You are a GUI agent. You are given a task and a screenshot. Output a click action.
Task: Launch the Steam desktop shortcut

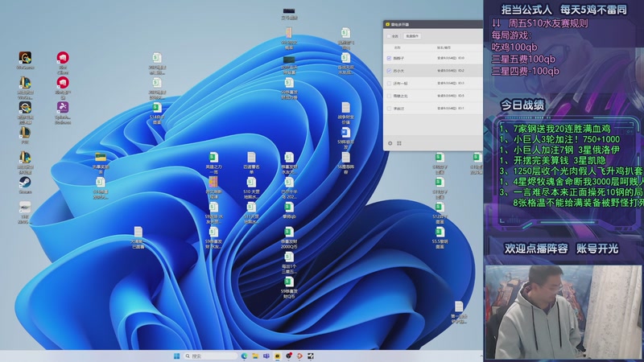(25, 185)
